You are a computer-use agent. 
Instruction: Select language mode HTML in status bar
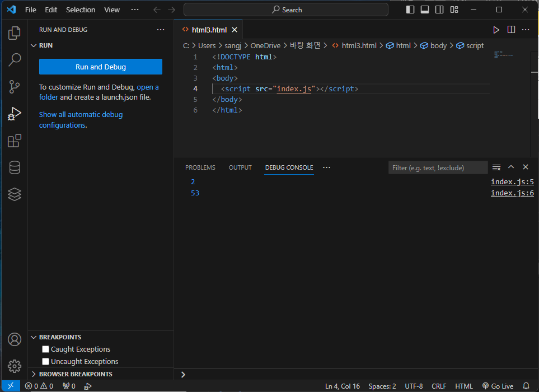click(463, 386)
